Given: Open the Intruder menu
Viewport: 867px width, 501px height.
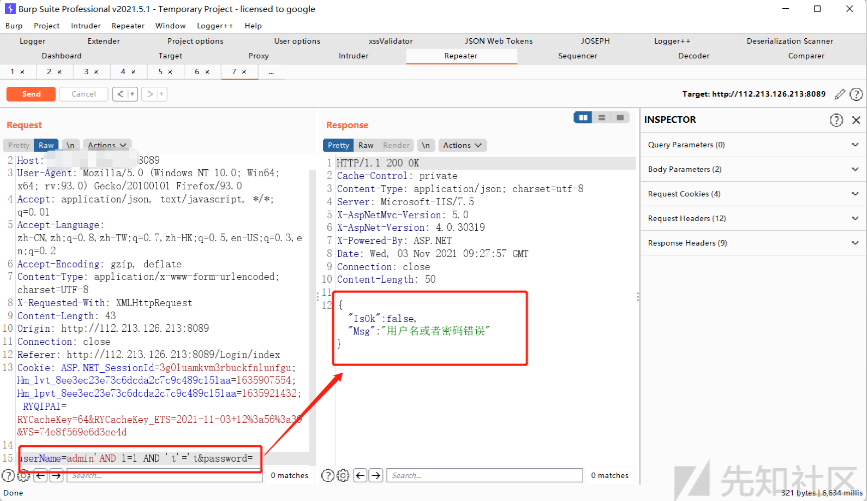Looking at the screenshot, I should click(x=86, y=25).
